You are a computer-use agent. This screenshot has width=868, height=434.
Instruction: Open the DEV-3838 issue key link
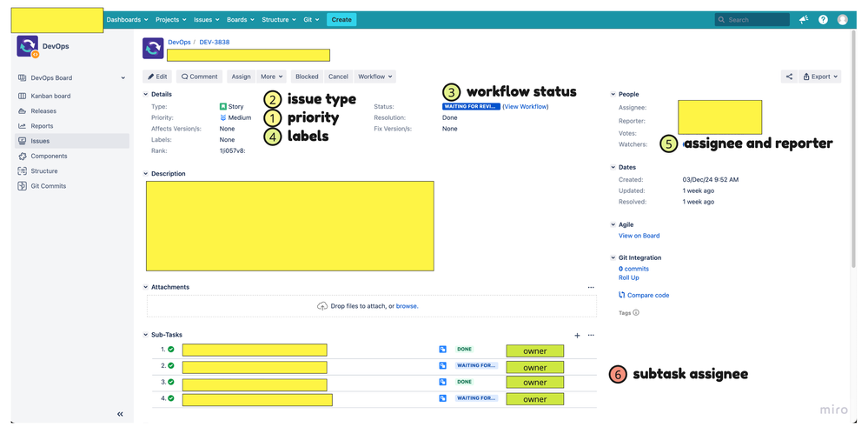coord(215,42)
